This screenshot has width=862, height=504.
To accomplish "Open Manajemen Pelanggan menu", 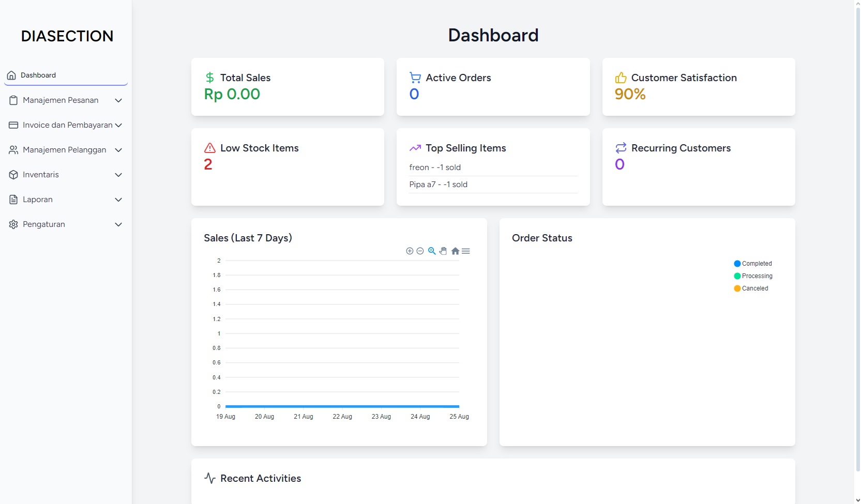I will coord(64,150).
